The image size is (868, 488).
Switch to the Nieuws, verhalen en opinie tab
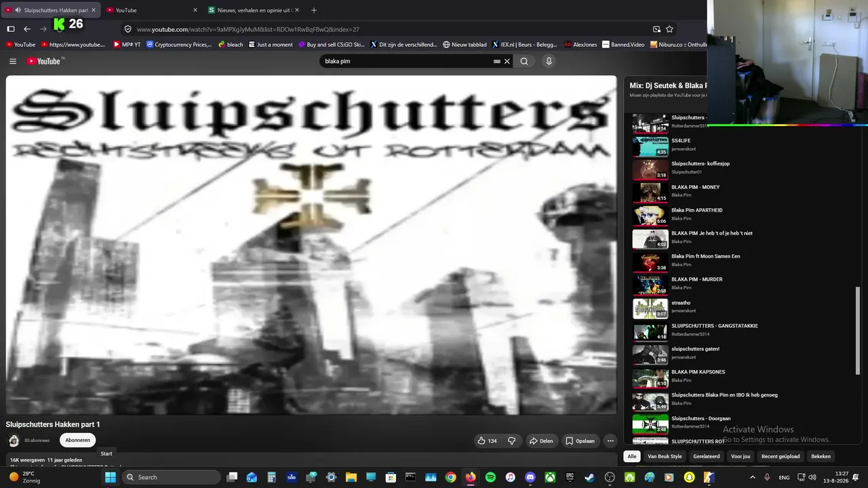[x=253, y=10]
